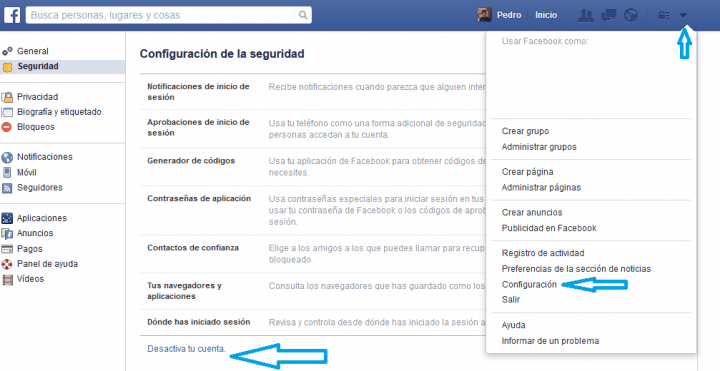720x371 pixels.
Task: Click the Seguidores feed icon
Action: pos(7,188)
